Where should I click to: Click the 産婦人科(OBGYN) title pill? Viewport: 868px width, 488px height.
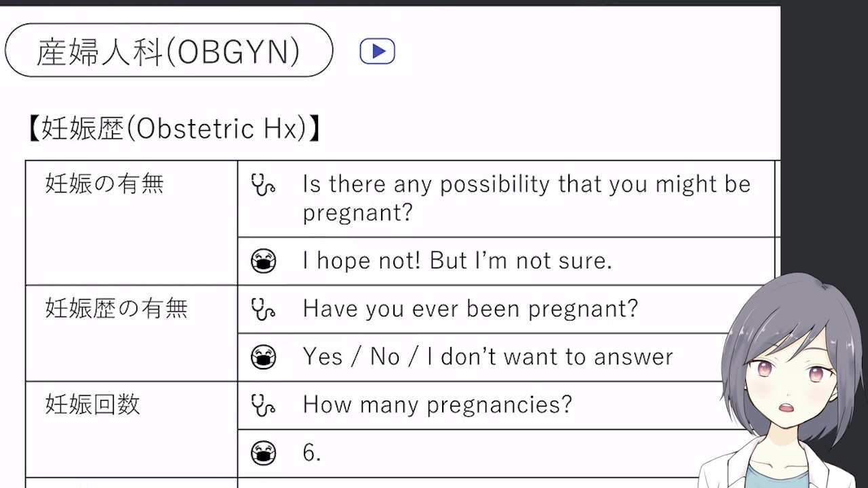168,51
